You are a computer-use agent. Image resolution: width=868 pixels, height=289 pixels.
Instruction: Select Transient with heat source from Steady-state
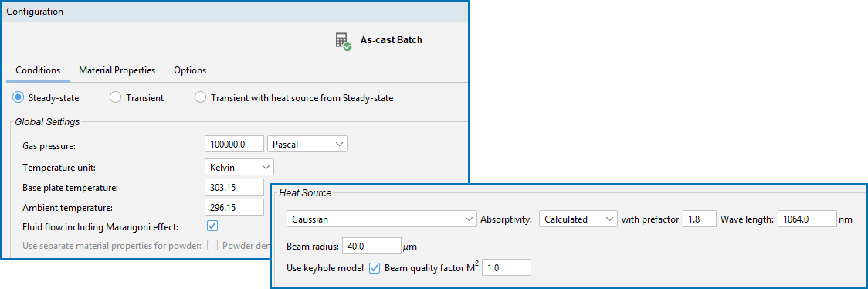pos(200,98)
